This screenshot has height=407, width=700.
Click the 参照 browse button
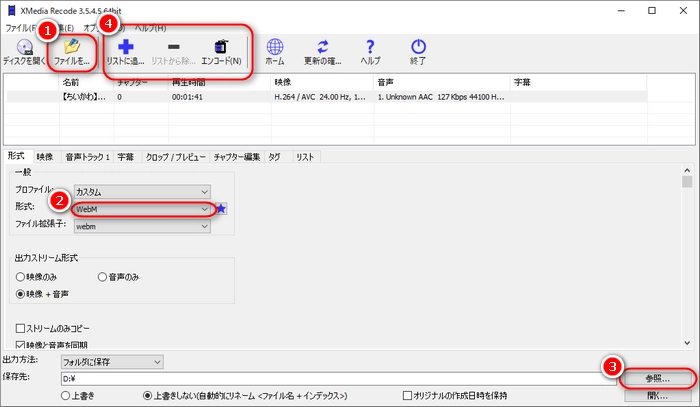point(657,379)
